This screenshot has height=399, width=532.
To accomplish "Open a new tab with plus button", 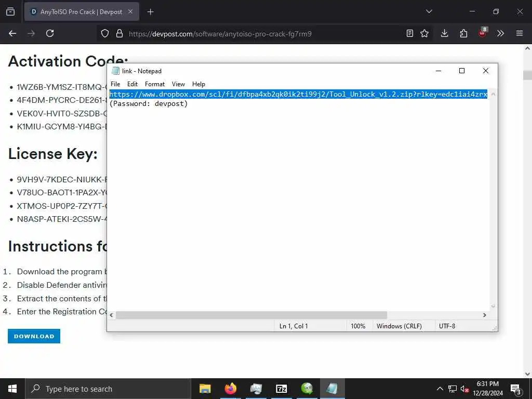I will pos(150,12).
